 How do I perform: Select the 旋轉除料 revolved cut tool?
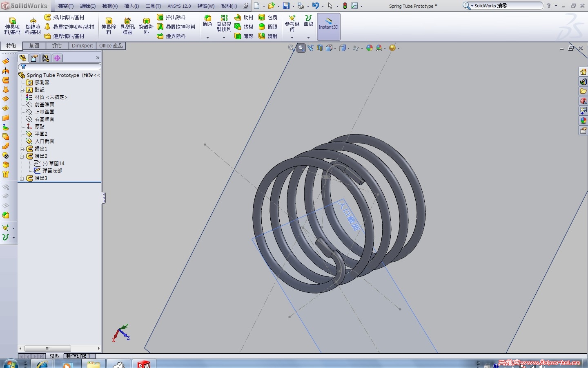click(x=146, y=26)
